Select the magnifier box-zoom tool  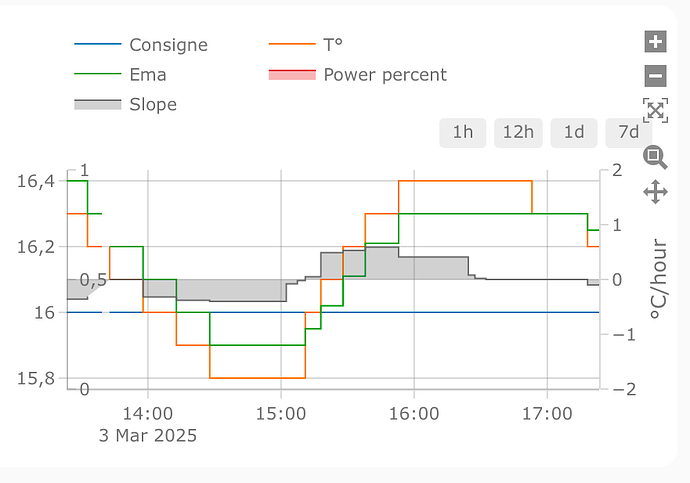tap(655, 156)
